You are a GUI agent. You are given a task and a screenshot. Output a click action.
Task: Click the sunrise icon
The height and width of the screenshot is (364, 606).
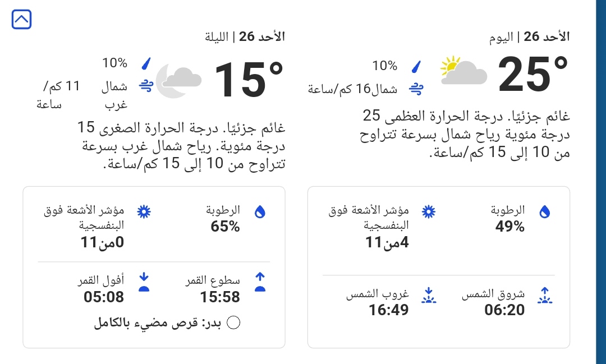(x=544, y=296)
